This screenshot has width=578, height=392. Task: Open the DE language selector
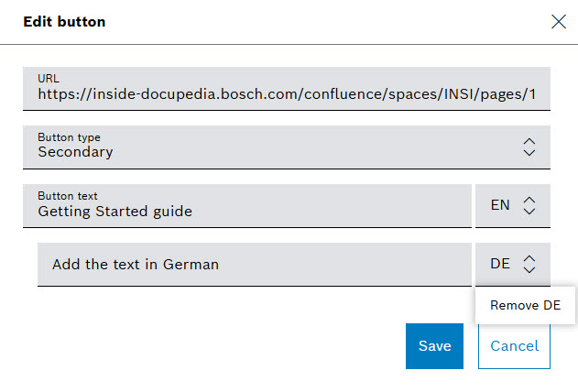pos(512,265)
